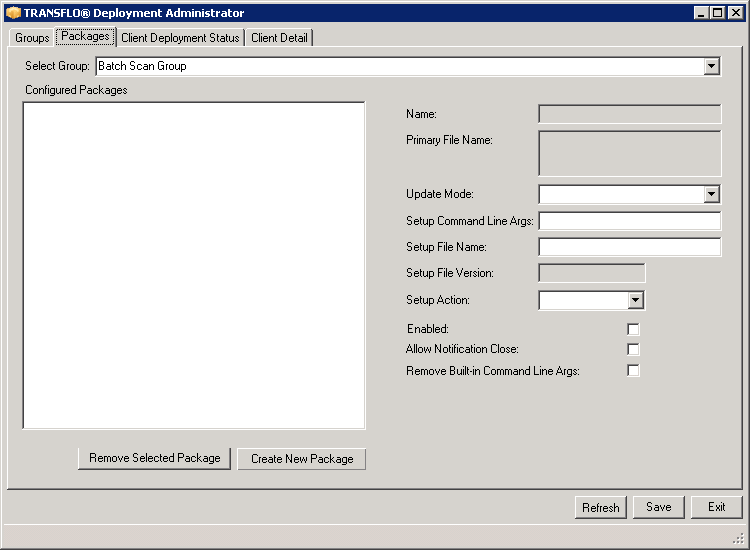Image resolution: width=750 pixels, height=550 pixels.
Task: Focus the Setup Command Line Args field
Action: [629, 221]
